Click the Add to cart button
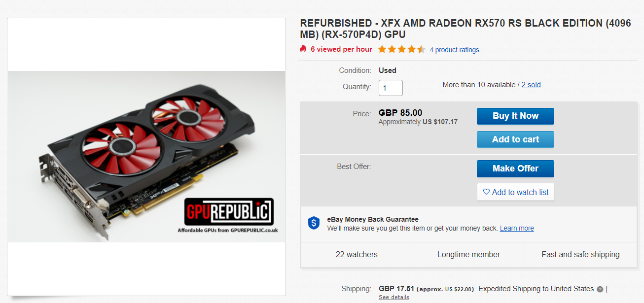This screenshot has height=303, width=644. (515, 139)
